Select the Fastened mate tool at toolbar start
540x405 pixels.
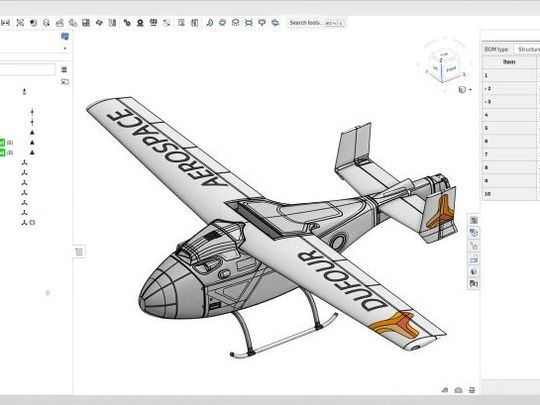tap(6, 23)
